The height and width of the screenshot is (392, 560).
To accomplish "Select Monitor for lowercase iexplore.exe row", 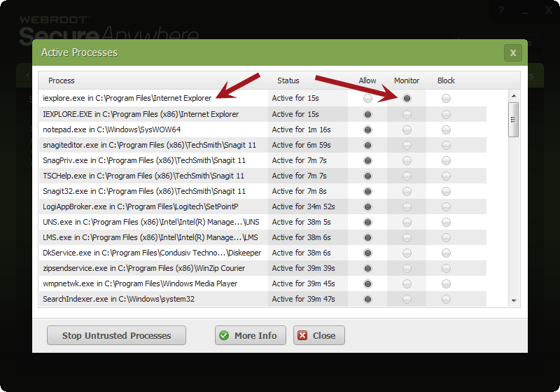I will pyautogui.click(x=407, y=98).
